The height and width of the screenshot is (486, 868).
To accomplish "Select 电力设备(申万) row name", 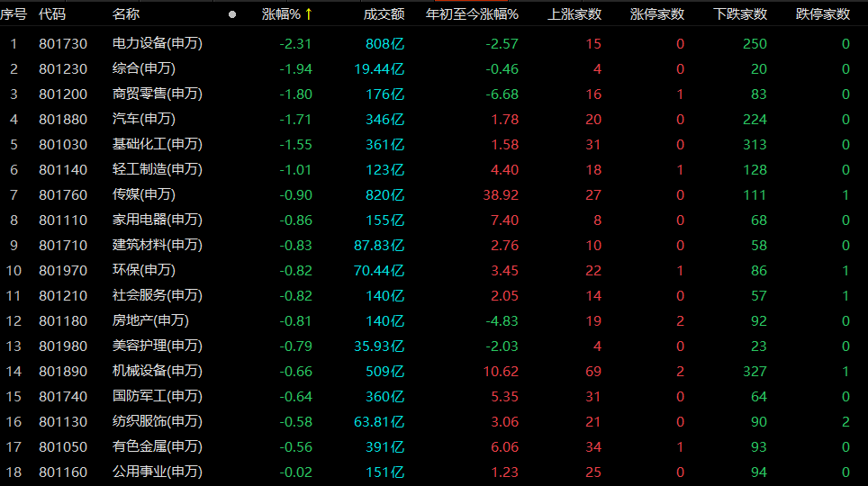I will click(158, 43).
